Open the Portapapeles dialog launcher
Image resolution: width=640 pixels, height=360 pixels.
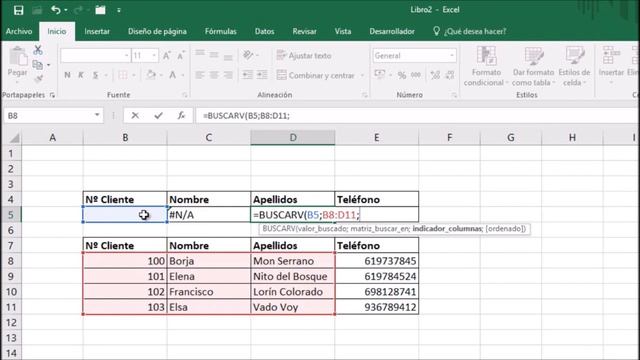(x=52, y=95)
